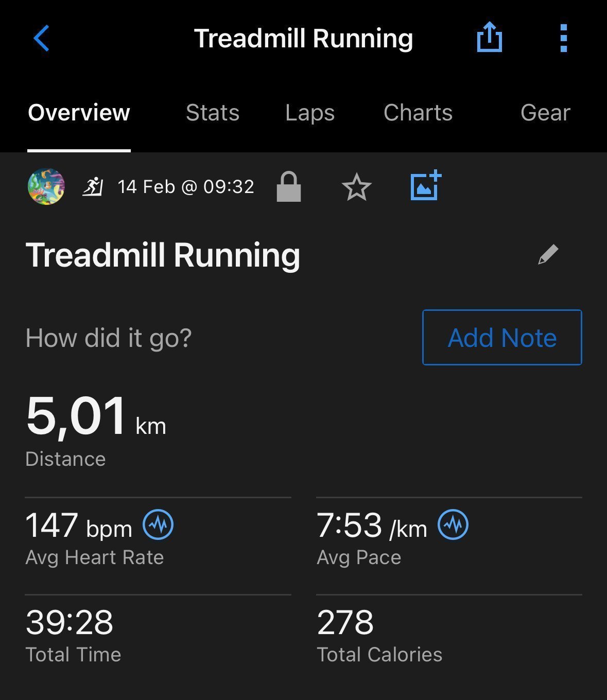Tap the Add Note button

[x=502, y=337]
